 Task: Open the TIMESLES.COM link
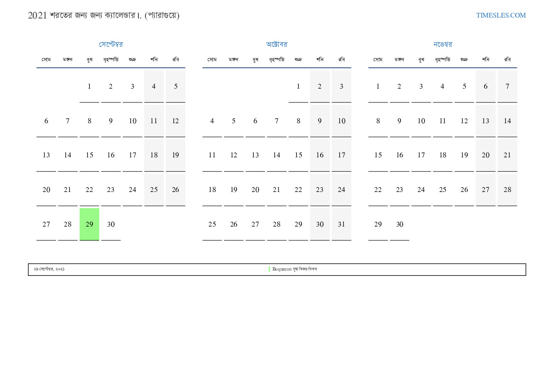tap(500, 15)
